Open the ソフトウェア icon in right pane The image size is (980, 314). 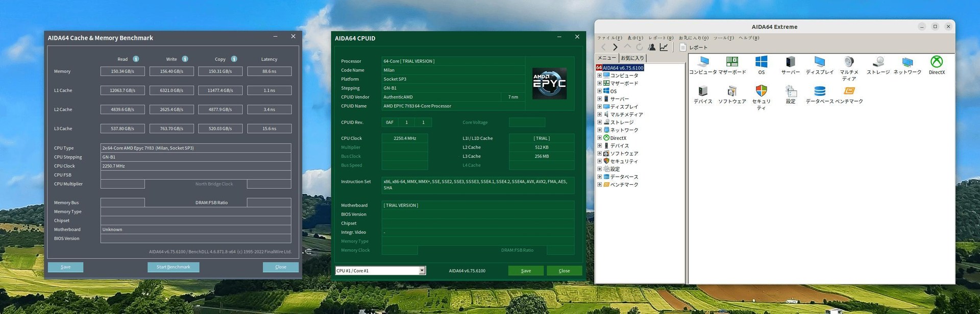732,91
